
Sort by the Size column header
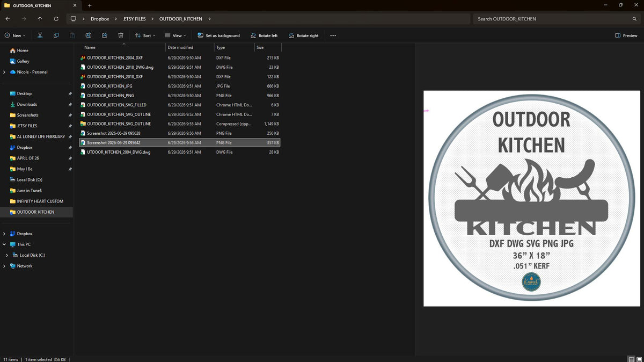[x=267, y=47]
